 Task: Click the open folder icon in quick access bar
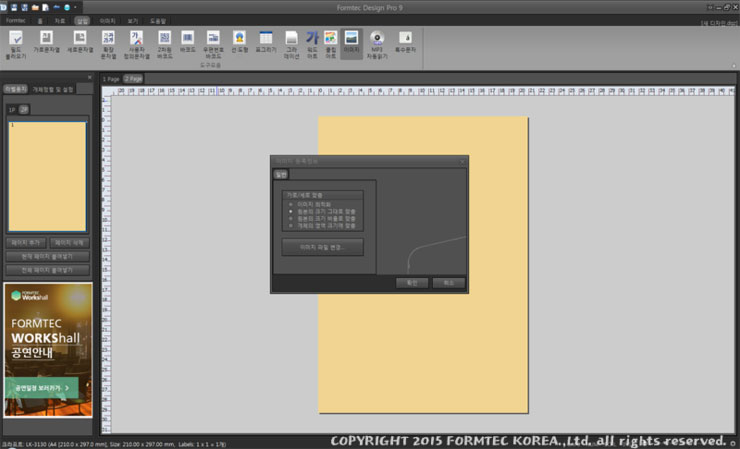pyautogui.click(x=35, y=8)
